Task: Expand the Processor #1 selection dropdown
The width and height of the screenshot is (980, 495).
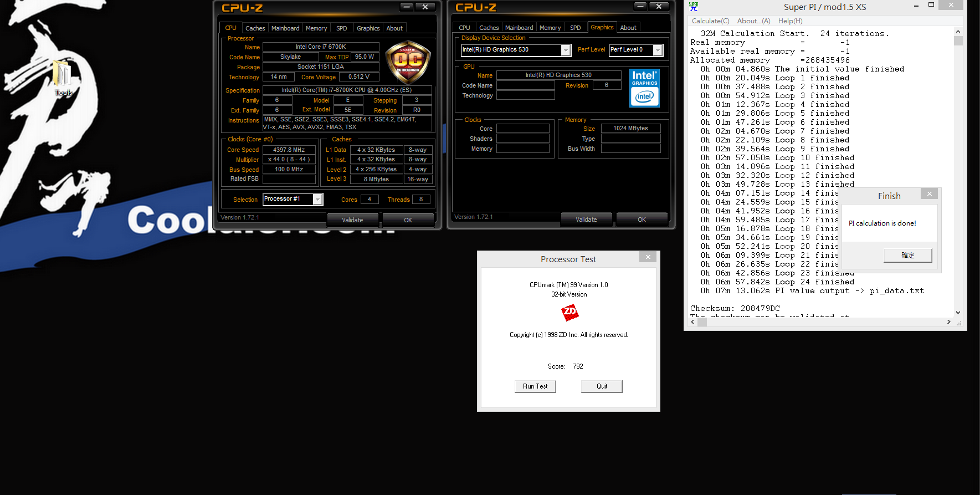Action: [317, 199]
